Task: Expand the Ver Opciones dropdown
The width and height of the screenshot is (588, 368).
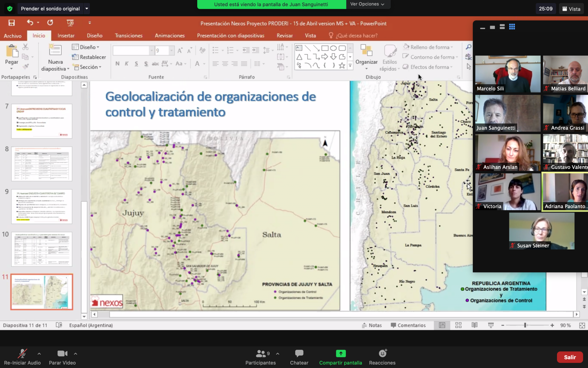Action: pyautogui.click(x=367, y=4)
